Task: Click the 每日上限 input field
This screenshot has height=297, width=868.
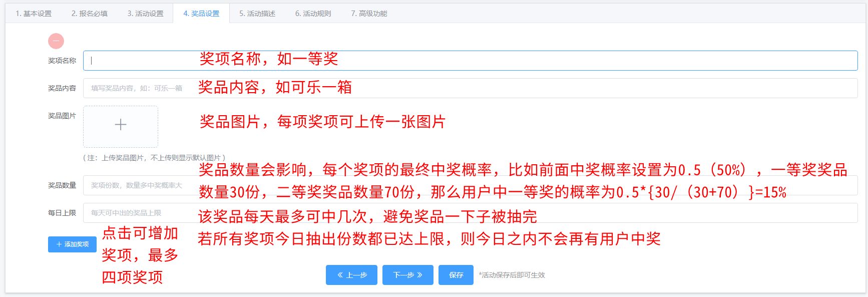Action: click(x=140, y=213)
